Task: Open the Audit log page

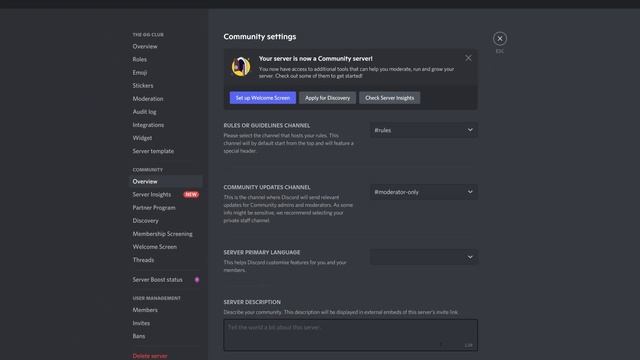Action: [144, 111]
